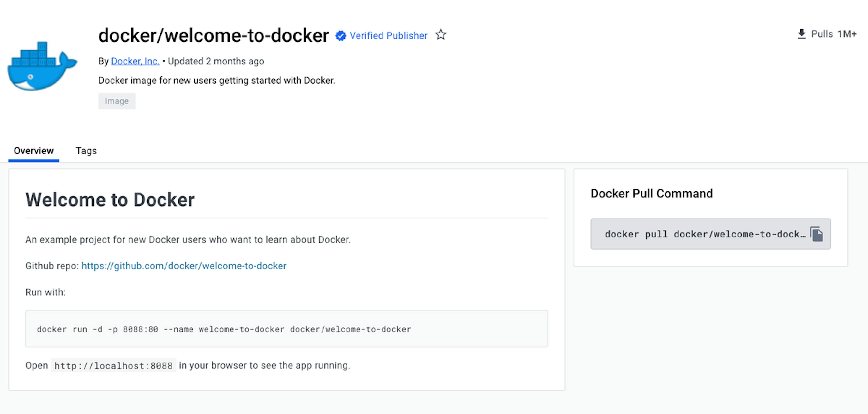868x414 pixels.
Task: Click the docker run command code block
Action: click(224, 329)
